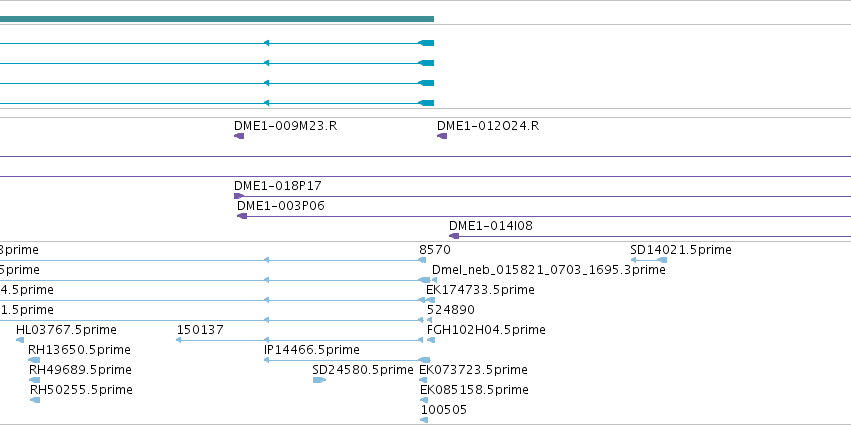Select the topmost transcript's exon block
851x425 pixels.
[x=426, y=43]
